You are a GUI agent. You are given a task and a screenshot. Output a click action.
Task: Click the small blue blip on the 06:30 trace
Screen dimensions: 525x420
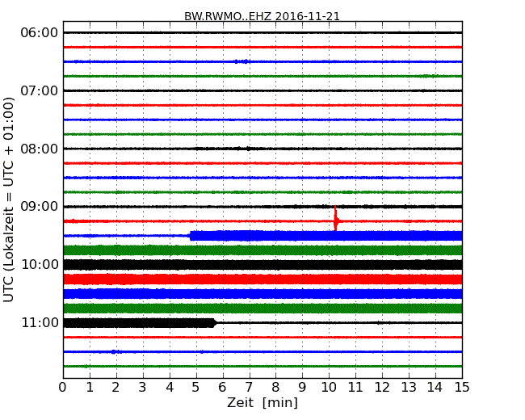click(241, 61)
